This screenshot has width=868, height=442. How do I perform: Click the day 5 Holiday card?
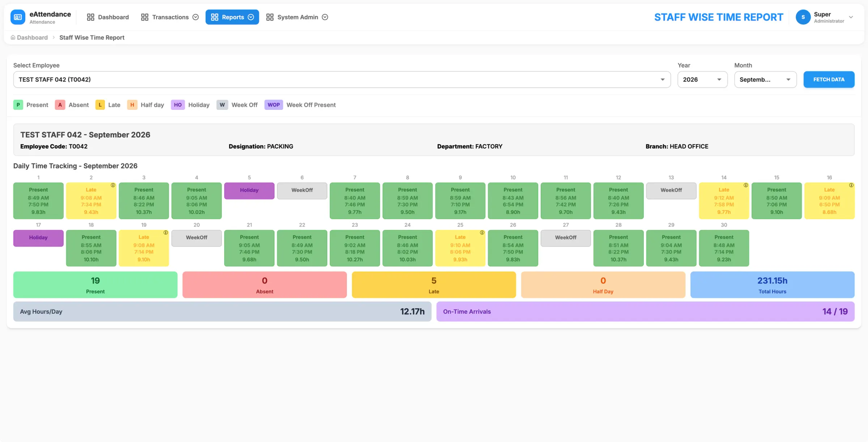[249, 191]
